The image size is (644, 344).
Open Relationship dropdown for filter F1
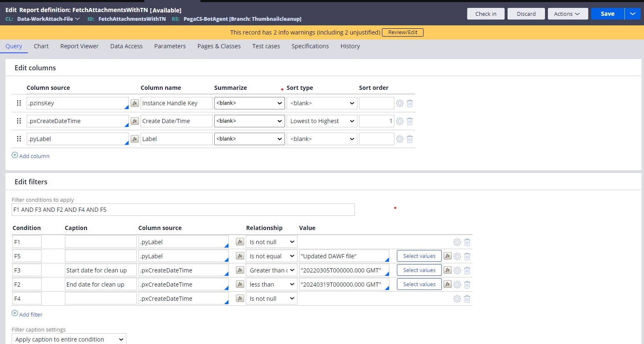(x=272, y=242)
